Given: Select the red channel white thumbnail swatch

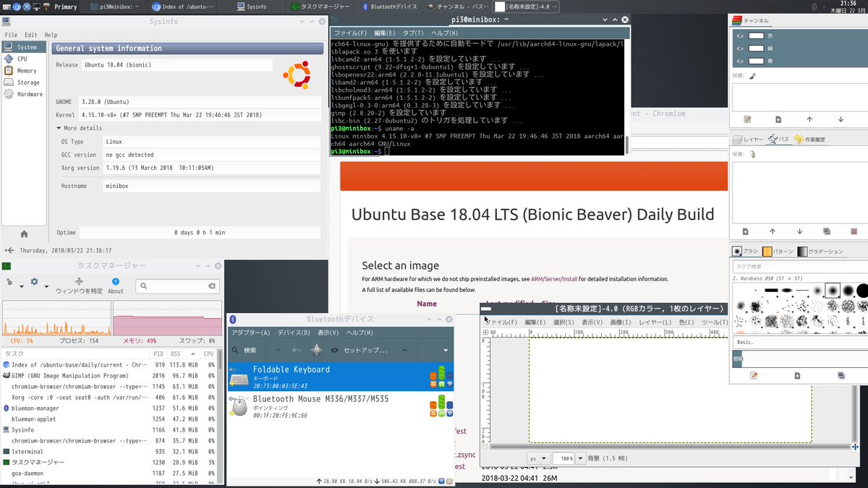Looking at the screenshot, I should 756,35.
